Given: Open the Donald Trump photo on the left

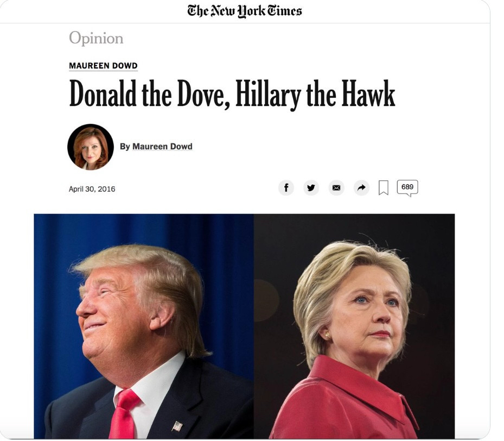Looking at the screenshot, I should (x=144, y=326).
